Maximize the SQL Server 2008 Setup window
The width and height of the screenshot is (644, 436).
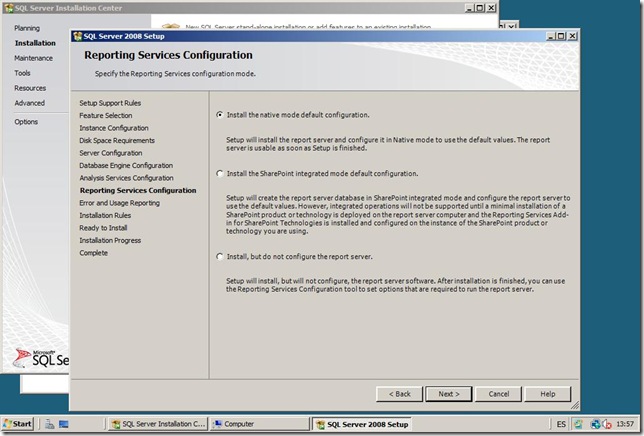561,36
